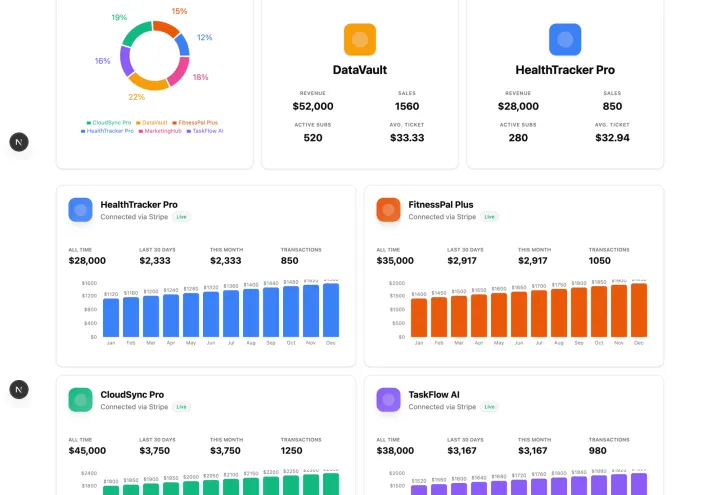Select DataVault active subs value 520

pos(313,138)
